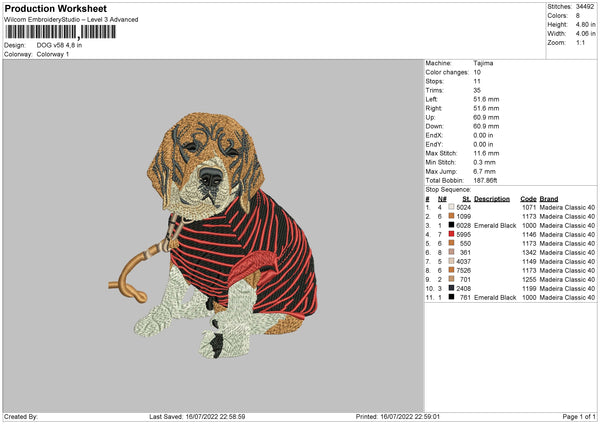Select the Up value 60.9 mm
The height and width of the screenshot is (424, 600).
(x=486, y=117)
